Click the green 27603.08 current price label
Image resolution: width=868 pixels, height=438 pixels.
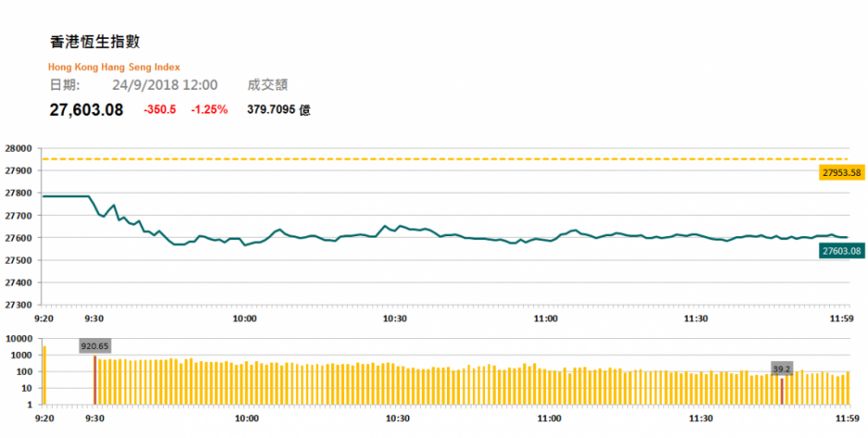841,251
